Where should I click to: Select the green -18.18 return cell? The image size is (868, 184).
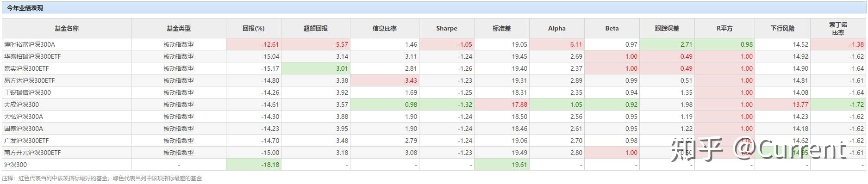click(254, 165)
